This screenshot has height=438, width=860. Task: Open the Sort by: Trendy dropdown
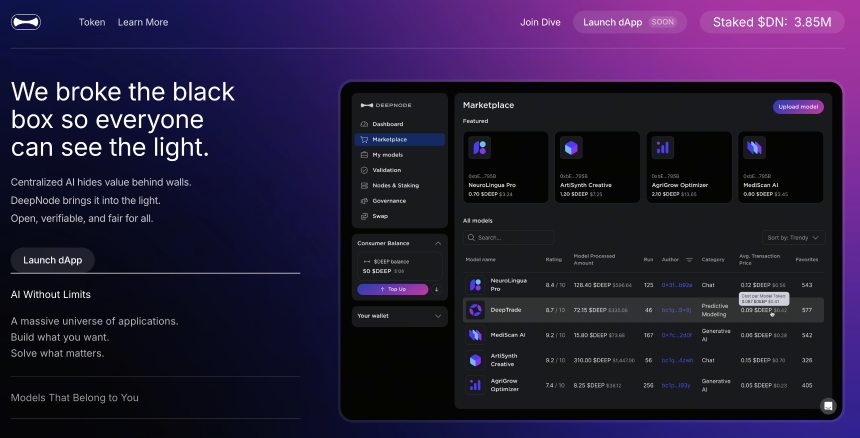point(793,238)
